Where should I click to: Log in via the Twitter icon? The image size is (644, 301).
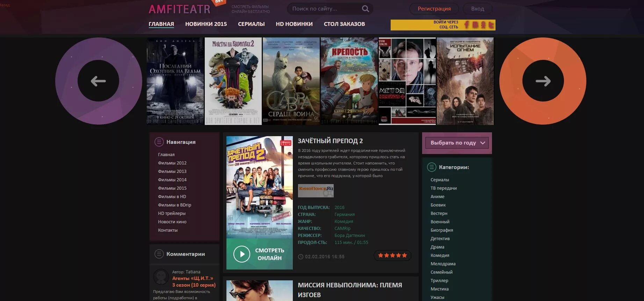pyautogui.click(x=491, y=25)
